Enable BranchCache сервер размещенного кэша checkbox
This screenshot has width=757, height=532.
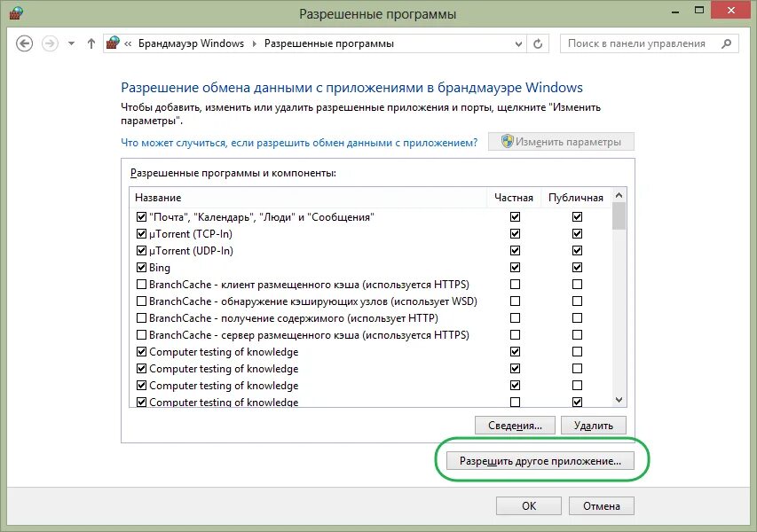point(141,335)
